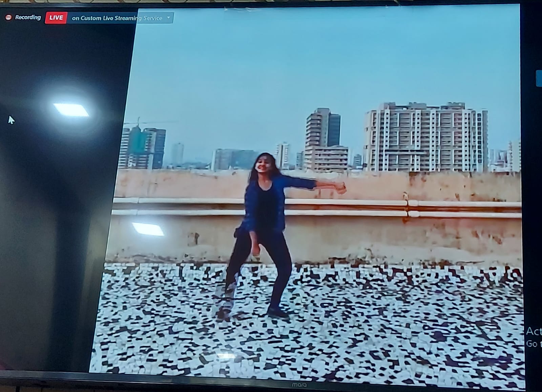Click 'on Custom Live Streaming Service' text
The image size is (542, 392).
click(117, 18)
